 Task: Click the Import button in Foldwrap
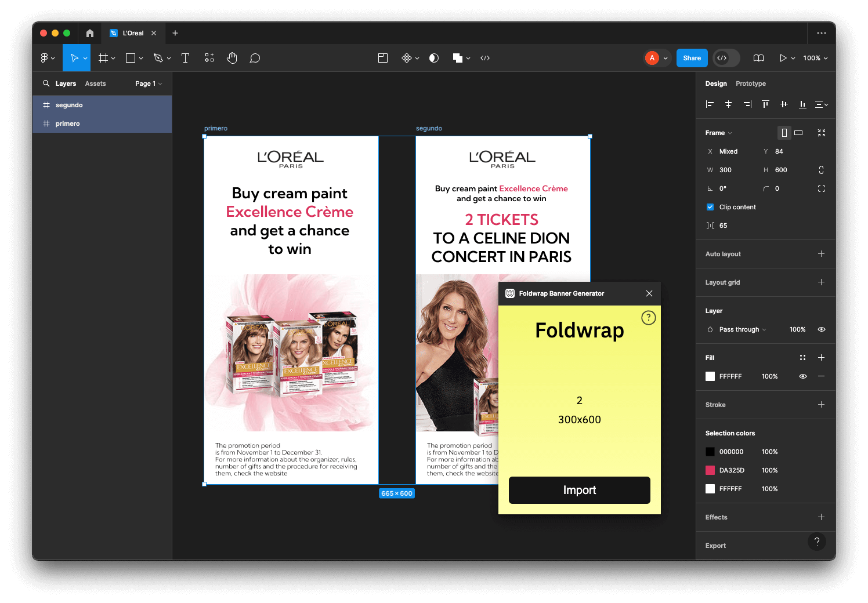tap(580, 490)
